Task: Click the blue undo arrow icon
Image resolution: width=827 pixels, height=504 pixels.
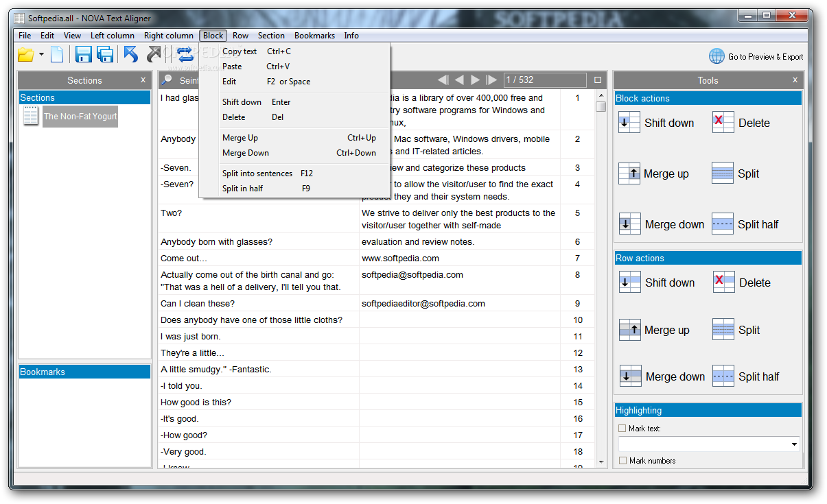Action: point(130,55)
